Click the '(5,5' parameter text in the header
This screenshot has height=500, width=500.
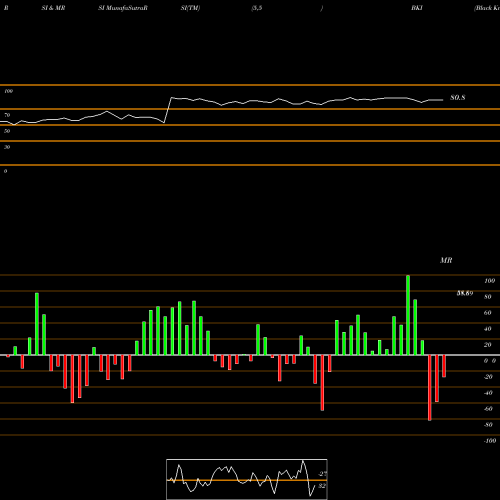[257, 8]
